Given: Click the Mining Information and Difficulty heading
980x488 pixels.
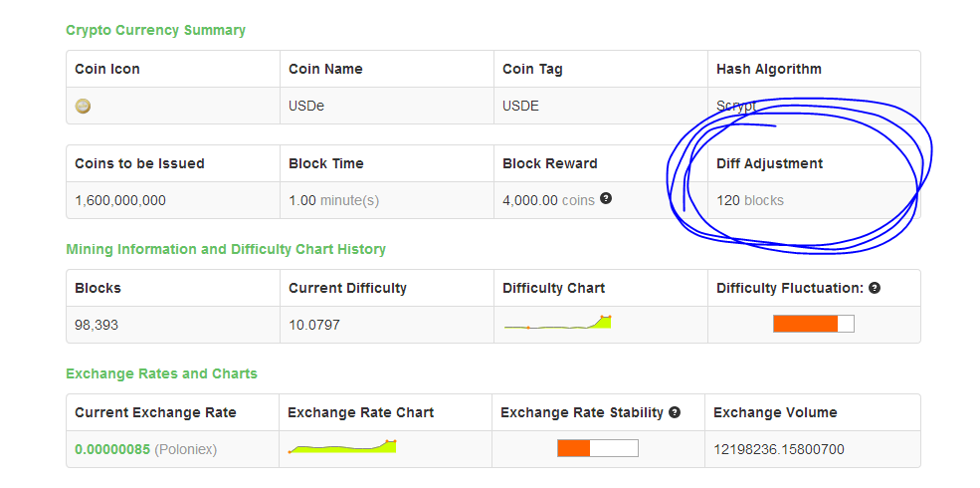Looking at the screenshot, I should (226, 249).
